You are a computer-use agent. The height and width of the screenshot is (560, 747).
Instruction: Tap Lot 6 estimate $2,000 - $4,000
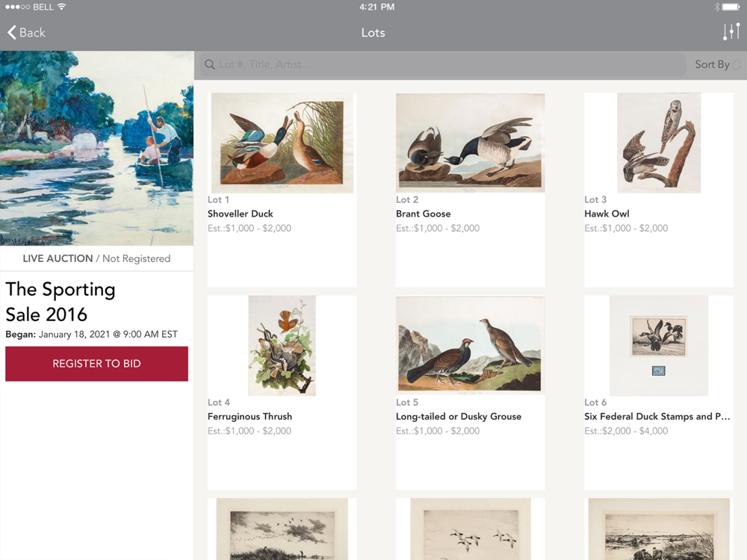(x=626, y=431)
